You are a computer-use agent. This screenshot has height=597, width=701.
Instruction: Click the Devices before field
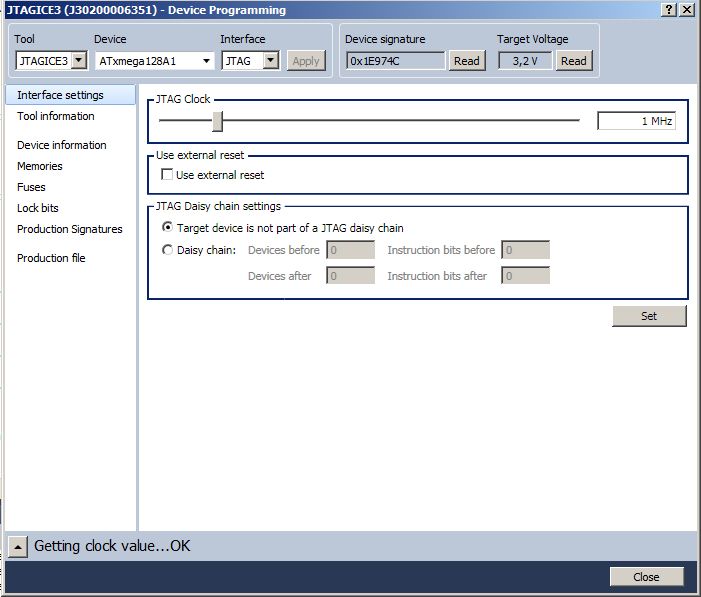coord(350,250)
